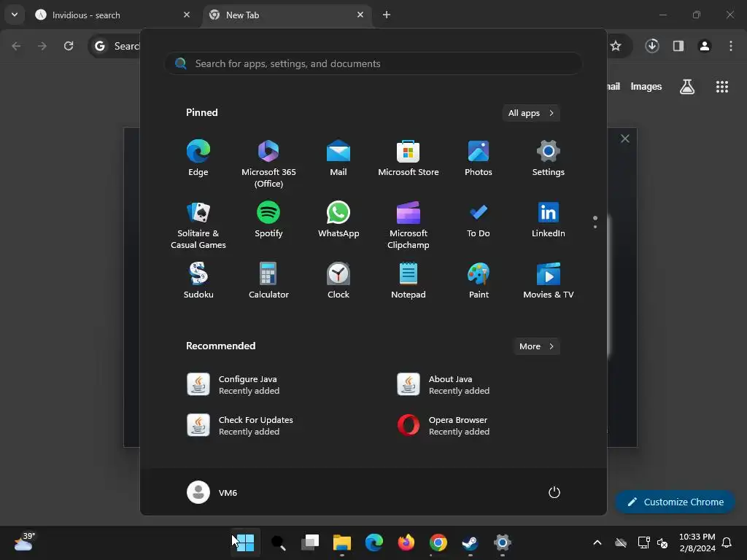
Task: Open the Edge pinned app
Action: pos(198,158)
